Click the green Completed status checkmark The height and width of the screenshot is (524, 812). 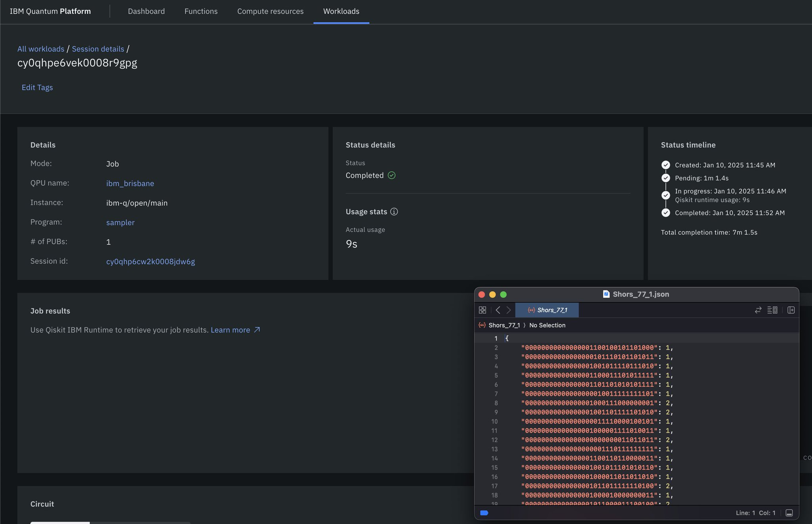(x=392, y=175)
